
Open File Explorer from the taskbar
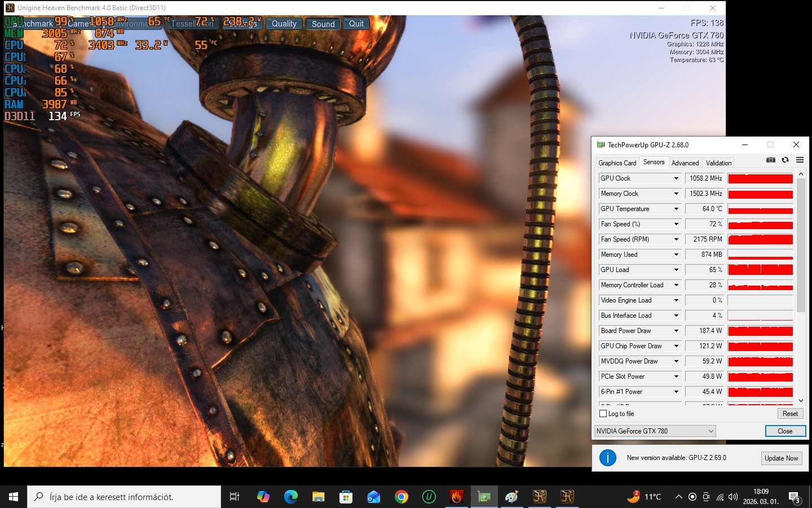click(319, 497)
